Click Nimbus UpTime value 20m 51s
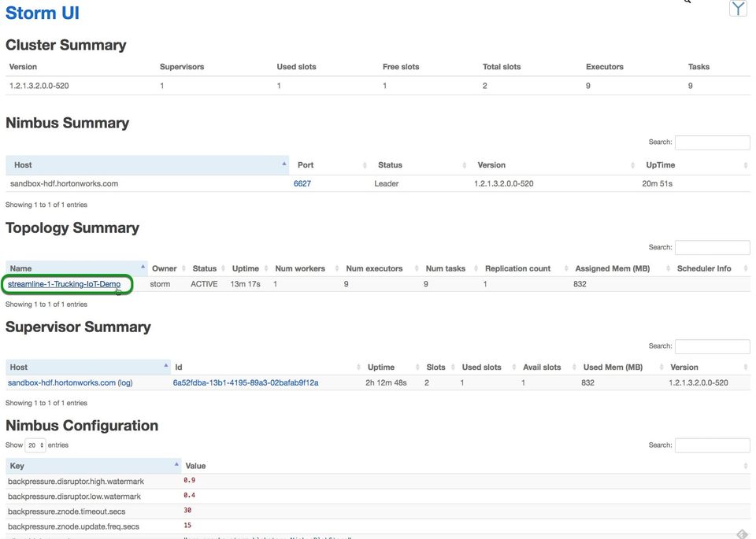Viewport: 756px width, 539px height. [657, 183]
